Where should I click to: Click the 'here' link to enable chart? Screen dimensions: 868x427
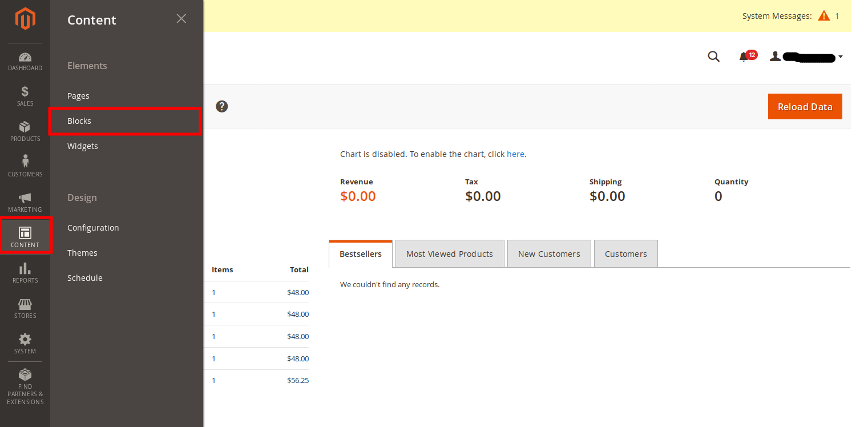[x=515, y=154]
